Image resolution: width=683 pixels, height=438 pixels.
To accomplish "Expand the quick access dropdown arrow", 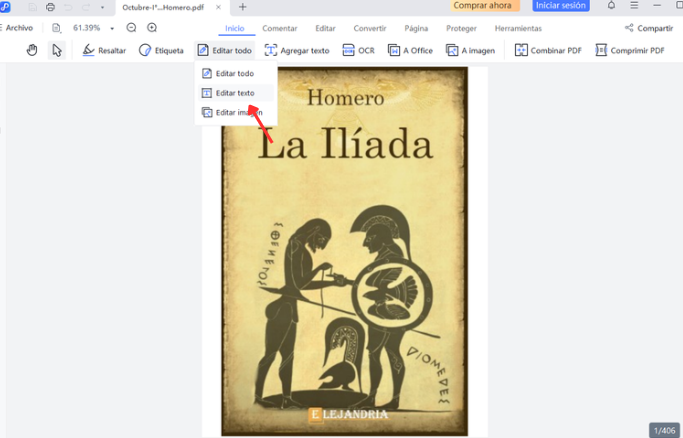I will click(102, 7).
